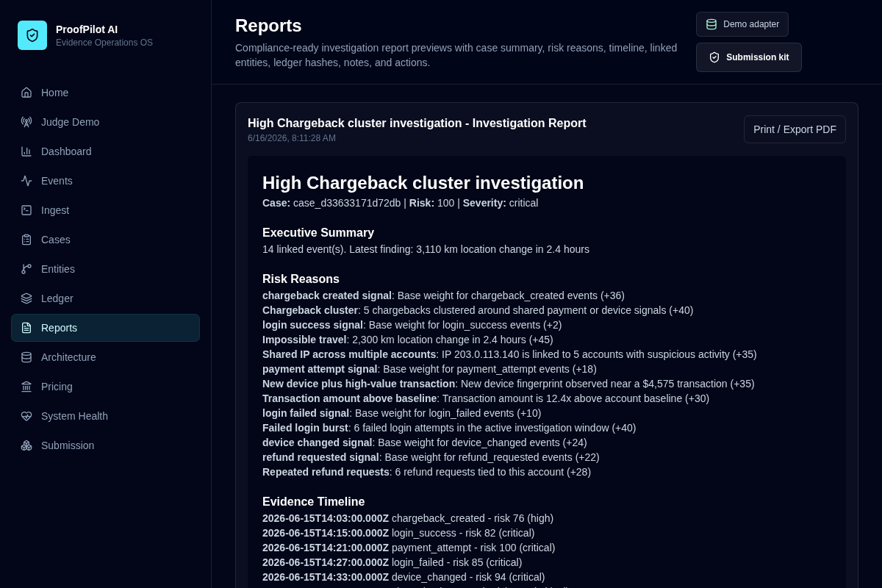Click the Home house icon
The image size is (882, 588).
26,93
